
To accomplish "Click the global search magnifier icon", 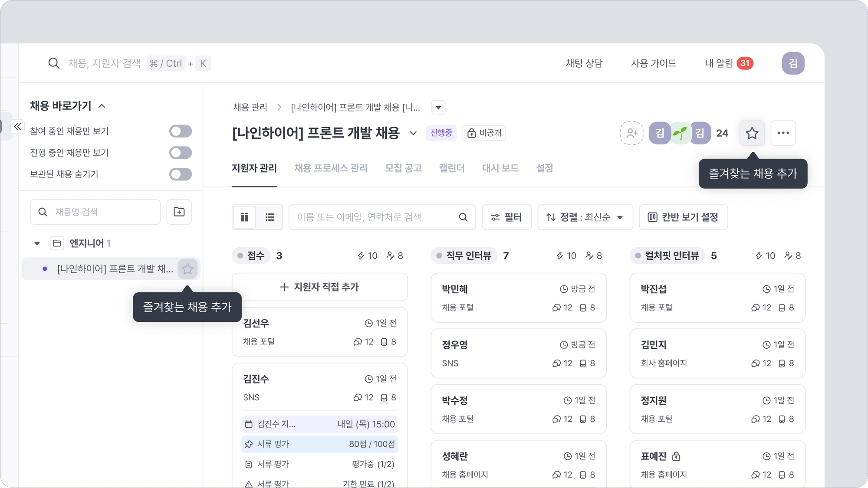I will tap(54, 63).
